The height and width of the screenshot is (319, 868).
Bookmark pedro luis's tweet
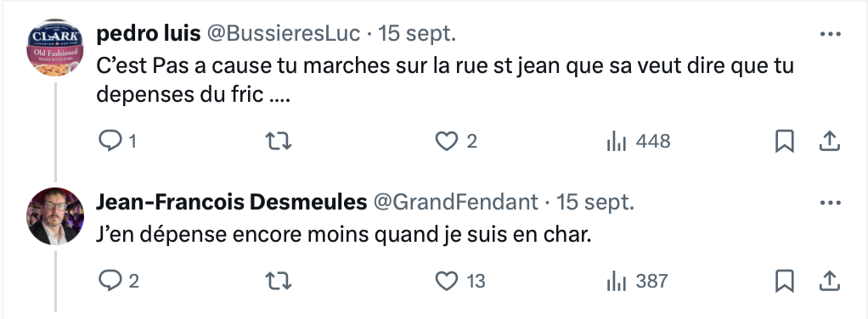coord(785,142)
